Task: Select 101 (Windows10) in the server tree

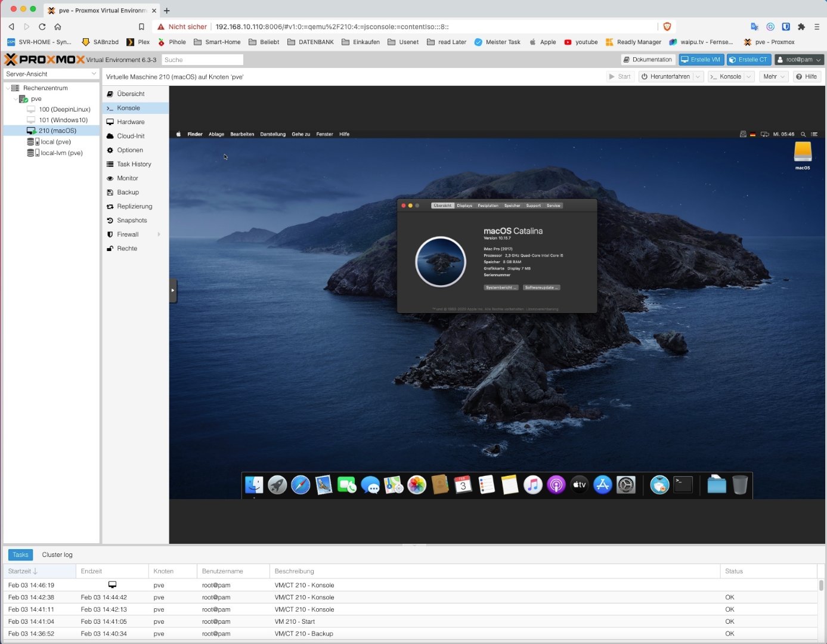Action: (63, 120)
